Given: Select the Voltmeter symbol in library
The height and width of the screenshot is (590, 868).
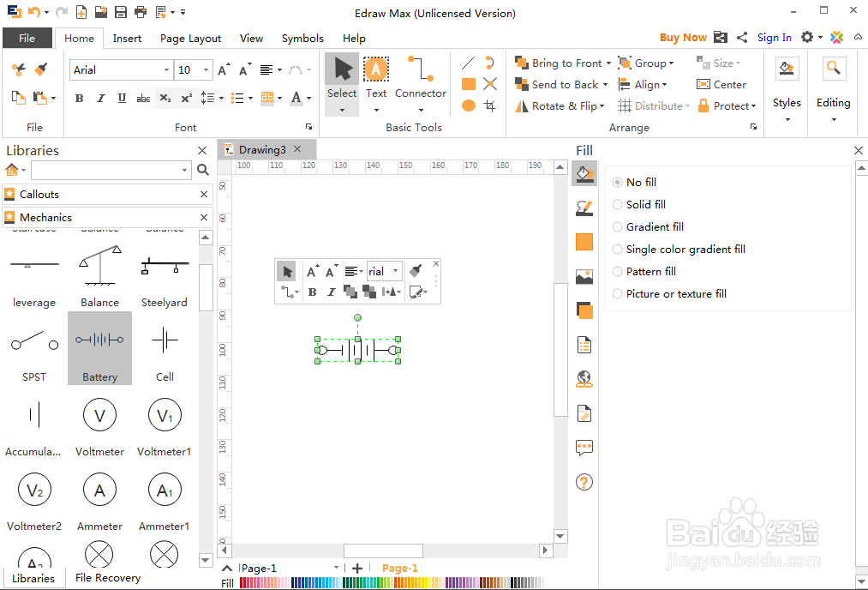Looking at the screenshot, I should (99, 428).
